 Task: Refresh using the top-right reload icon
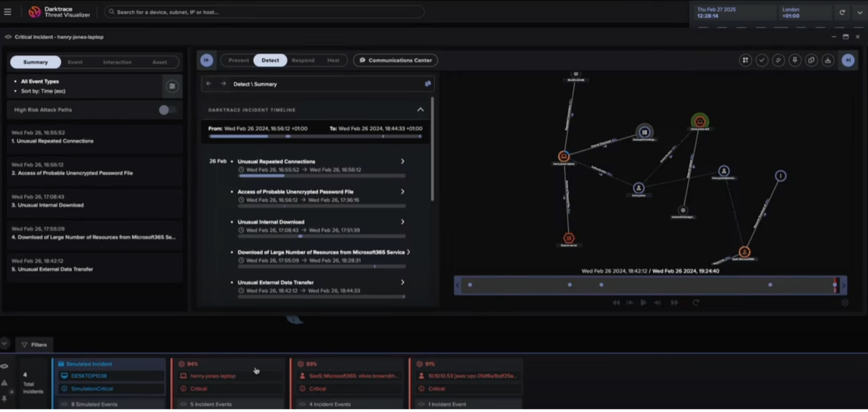[842, 12]
